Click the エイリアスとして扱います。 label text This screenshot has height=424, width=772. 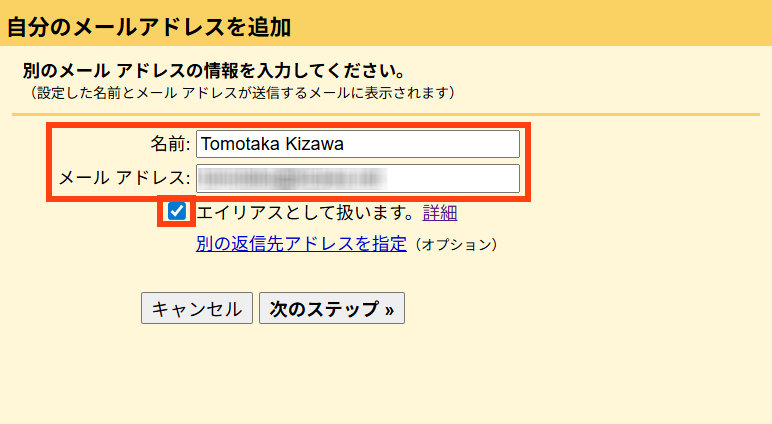(x=306, y=212)
